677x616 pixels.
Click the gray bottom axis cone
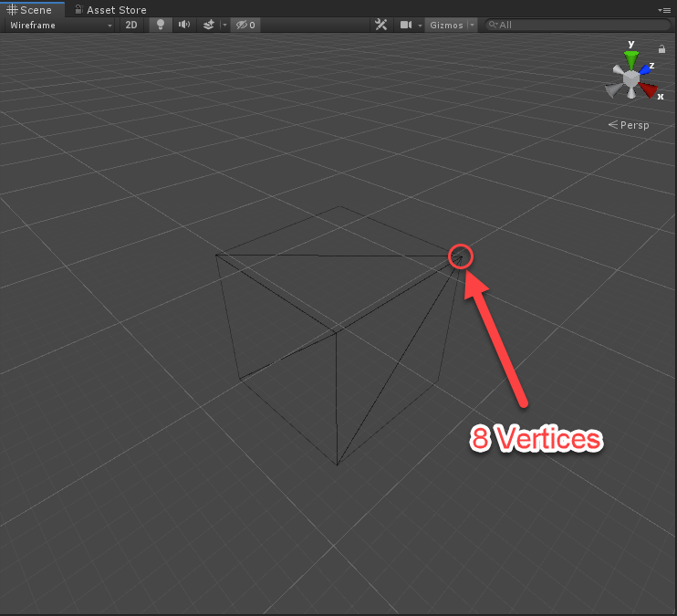point(631,93)
